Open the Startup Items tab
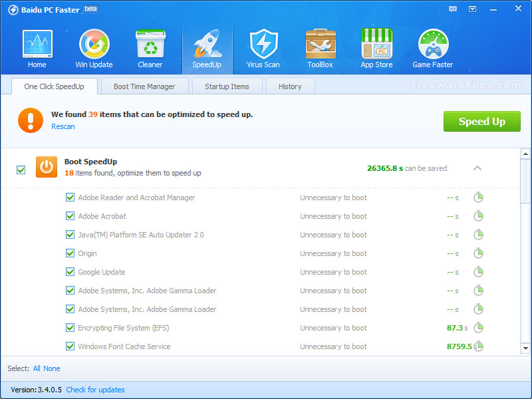 pos(227,86)
